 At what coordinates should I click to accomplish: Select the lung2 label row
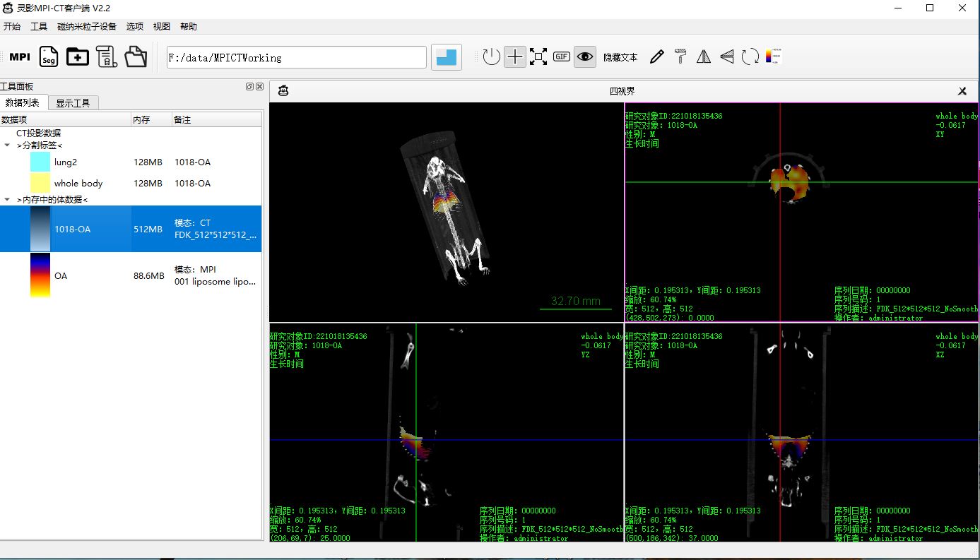pyautogui.click(x=131, y=162)
